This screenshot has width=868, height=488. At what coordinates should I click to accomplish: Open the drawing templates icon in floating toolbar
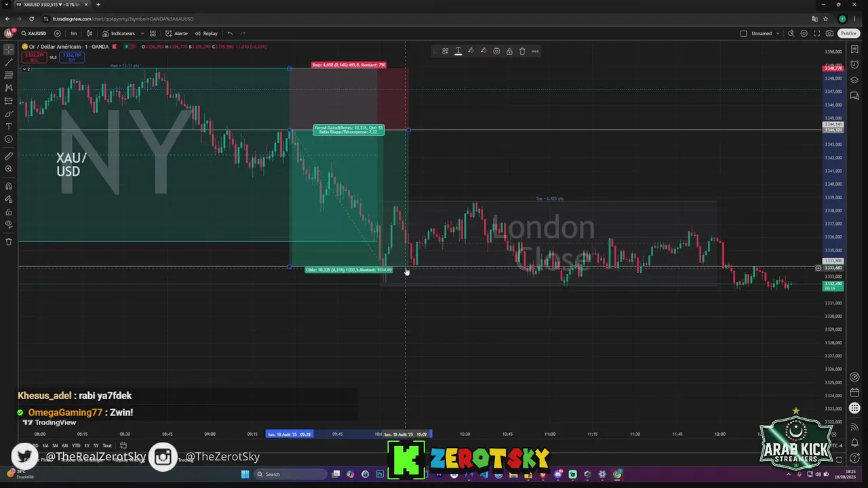tap(446, 51)
